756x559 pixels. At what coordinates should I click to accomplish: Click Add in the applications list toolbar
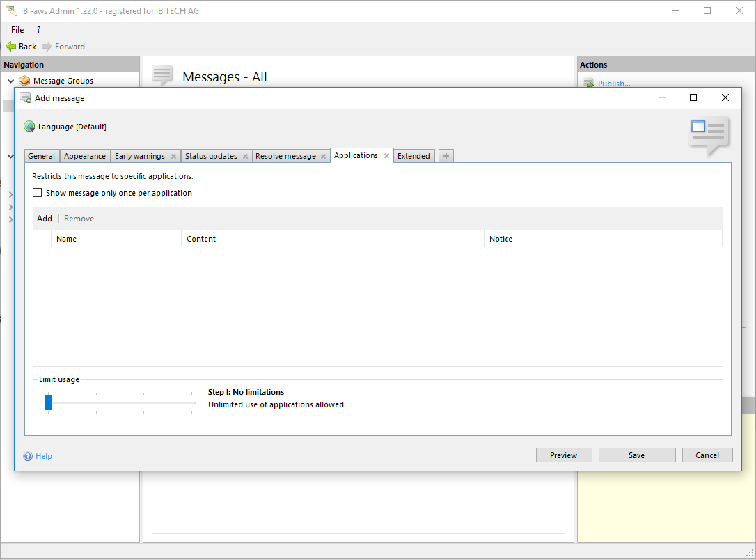pos(45,219)
